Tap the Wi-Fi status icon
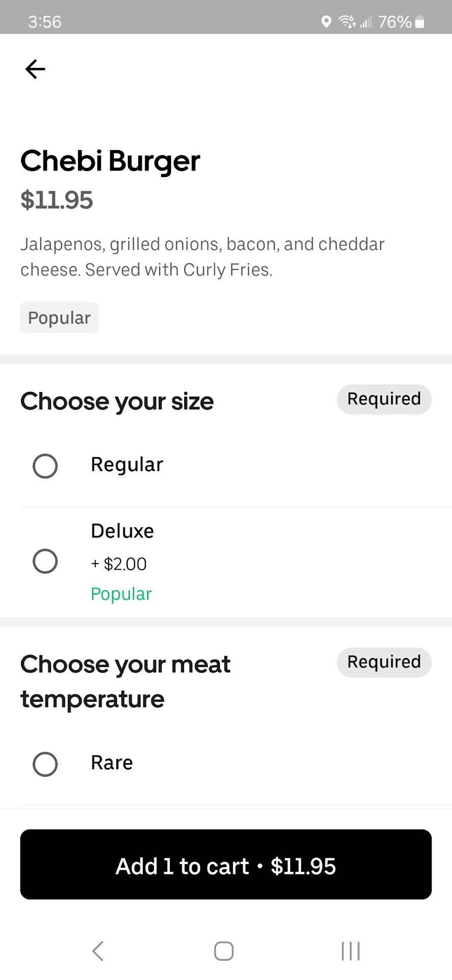 pyautogui.click(x=347, y=22)
